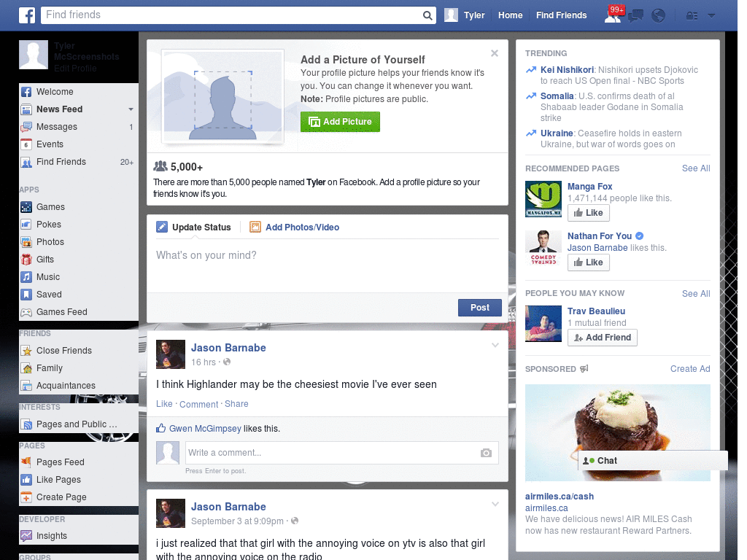This screenshot has width=747, height=560.
Task: Click Edit Profile under profile name
Action: click(x=75, y=68)
